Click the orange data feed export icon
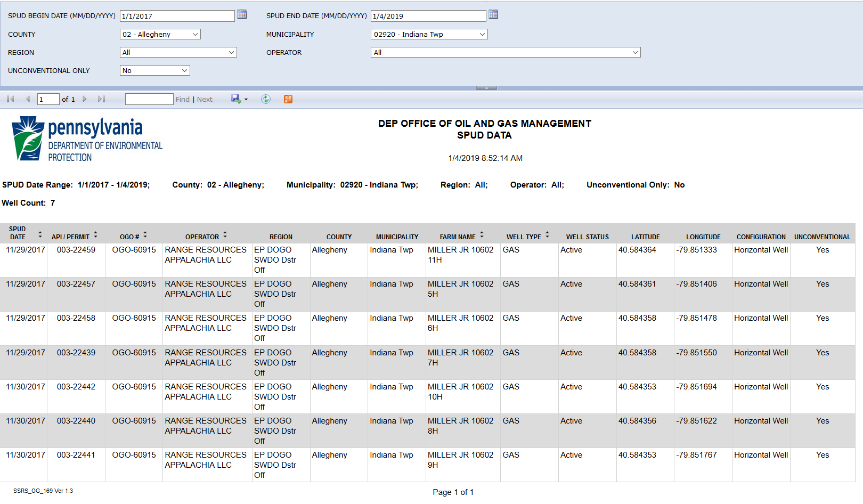 tap(288, 99)
